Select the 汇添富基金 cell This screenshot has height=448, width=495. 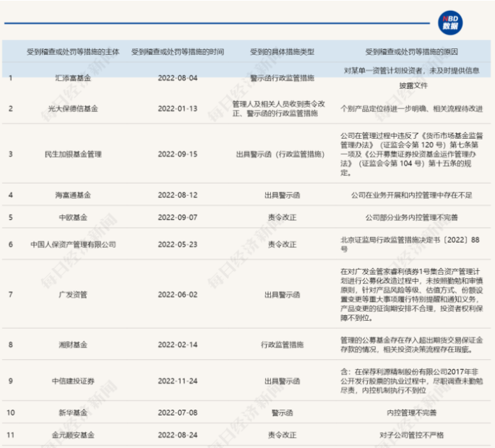72,77
